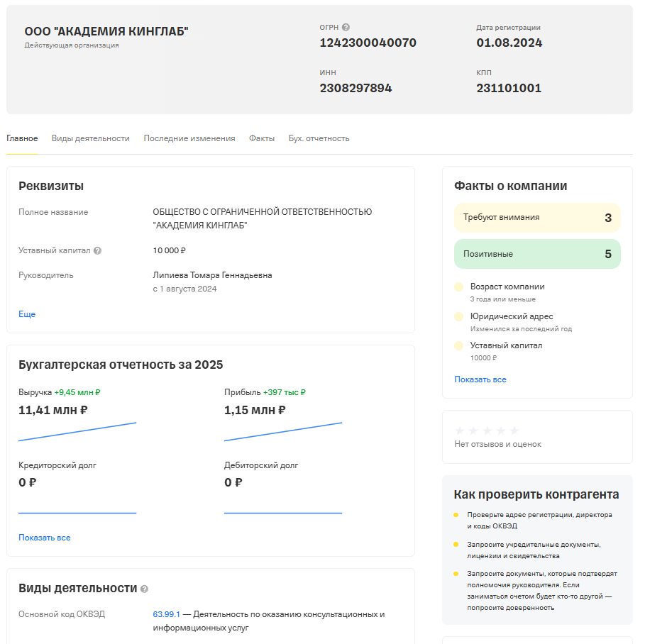Click the fifth rating star
645x644 pixels.
(514, 431)
